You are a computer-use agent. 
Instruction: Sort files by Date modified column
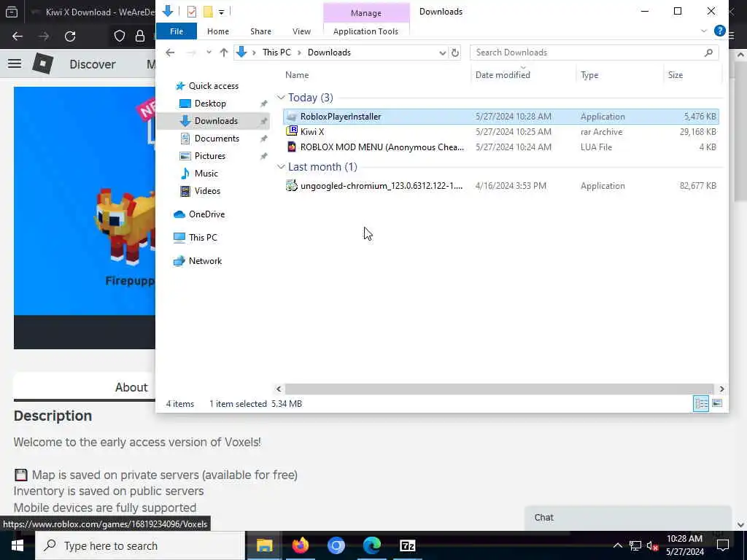point(503,75)
